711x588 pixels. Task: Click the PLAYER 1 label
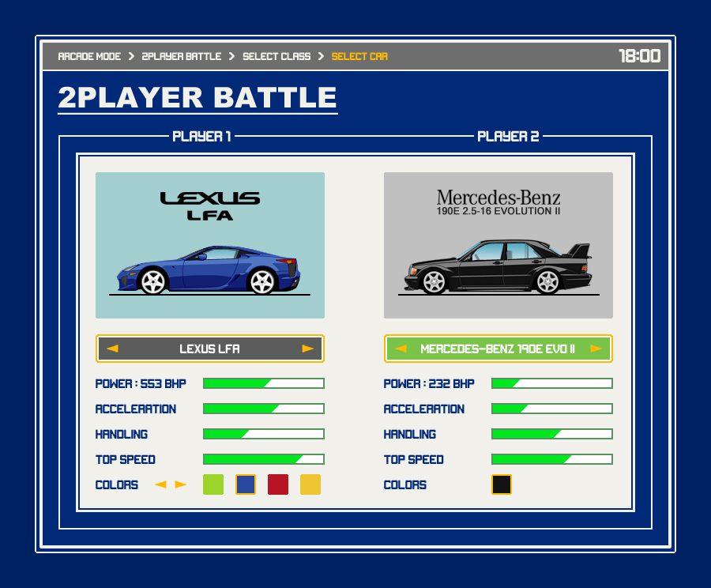coord(201,136)
